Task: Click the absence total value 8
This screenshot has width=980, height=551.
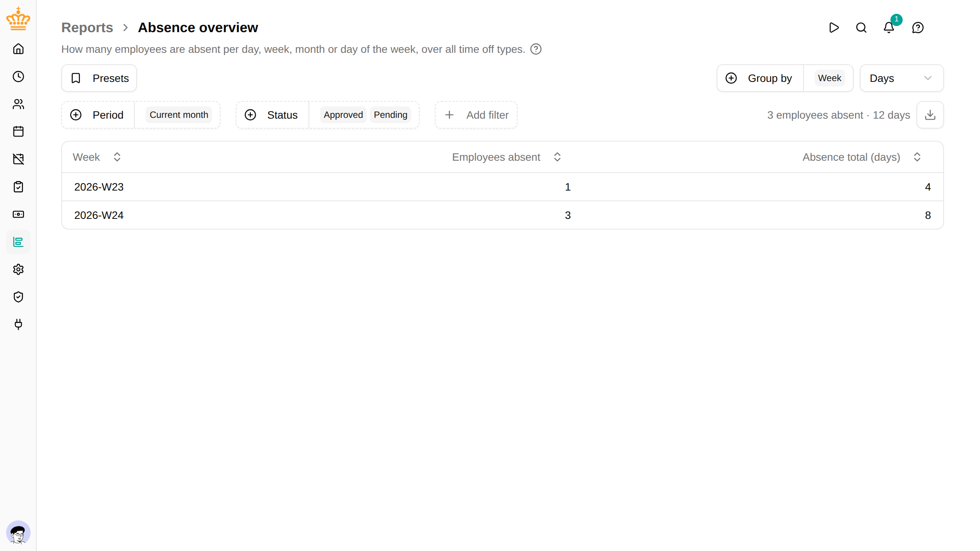Action: point(928,215)
